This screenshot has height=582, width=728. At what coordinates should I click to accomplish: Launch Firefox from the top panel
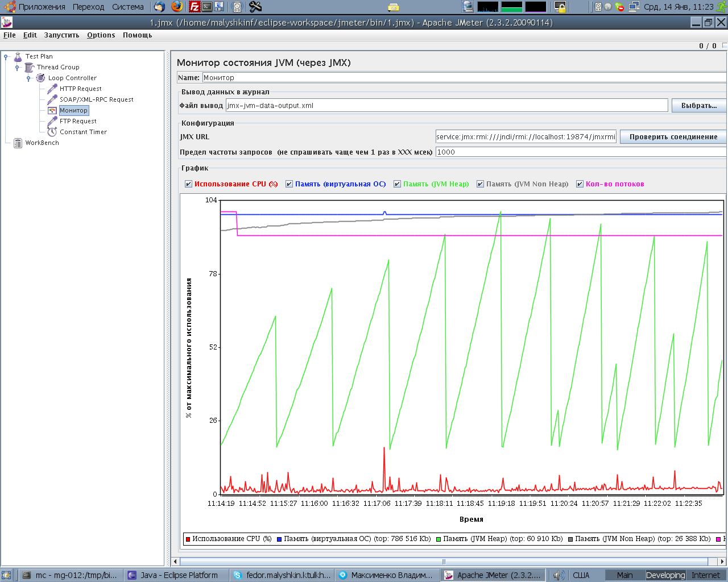[x=176, y=7]
